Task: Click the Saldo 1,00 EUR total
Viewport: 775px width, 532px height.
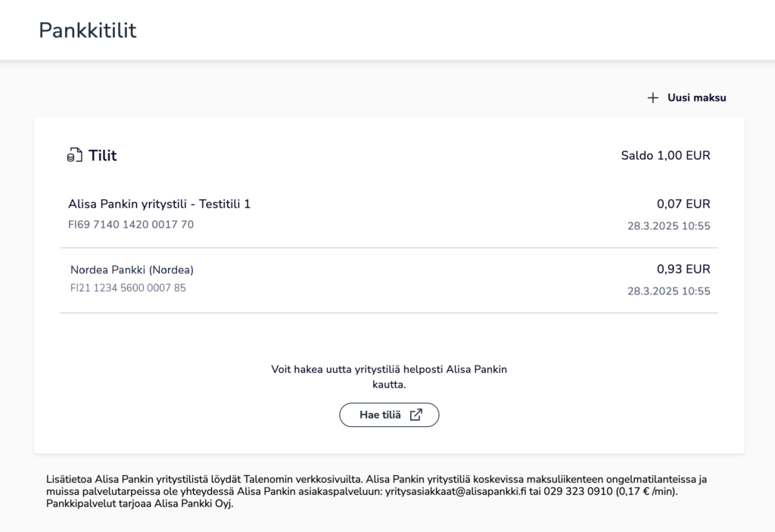Action: [665, 155]
